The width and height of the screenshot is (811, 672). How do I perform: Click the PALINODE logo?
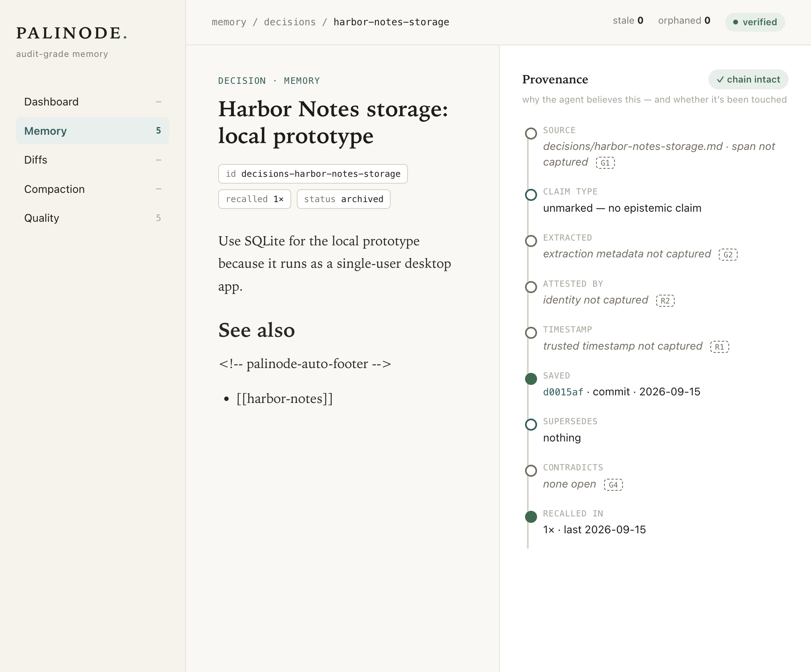click(x=72, y=33)
